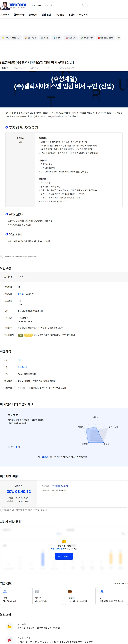Switch to the 추천공고 tab
Image resolution: width=128 pixels, height=644 pixels.
coord(47,68)
